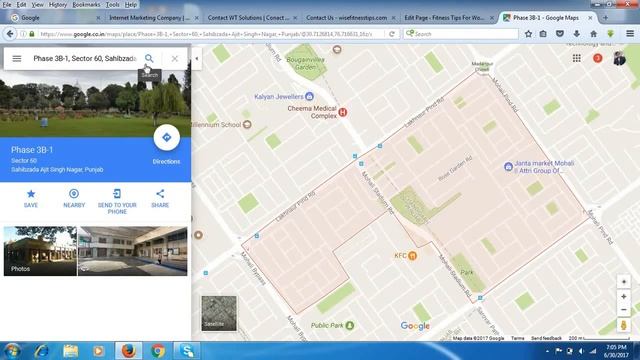The height and width of the screenshot is (360, 640).
Task: Open the Tools menu
Action: [112, 4]
